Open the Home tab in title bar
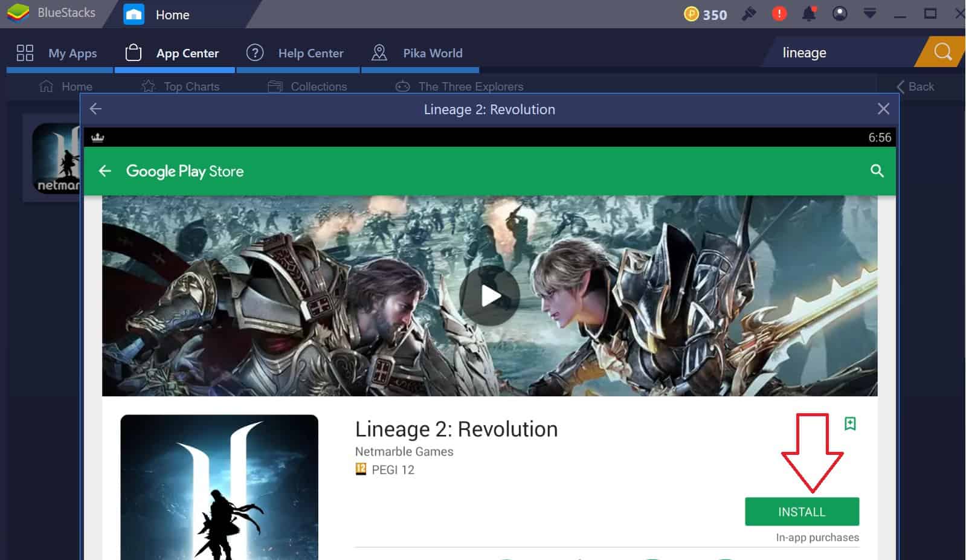Image resolution: width=966 pixels, height=560 pixels. (x=172, y=15)
